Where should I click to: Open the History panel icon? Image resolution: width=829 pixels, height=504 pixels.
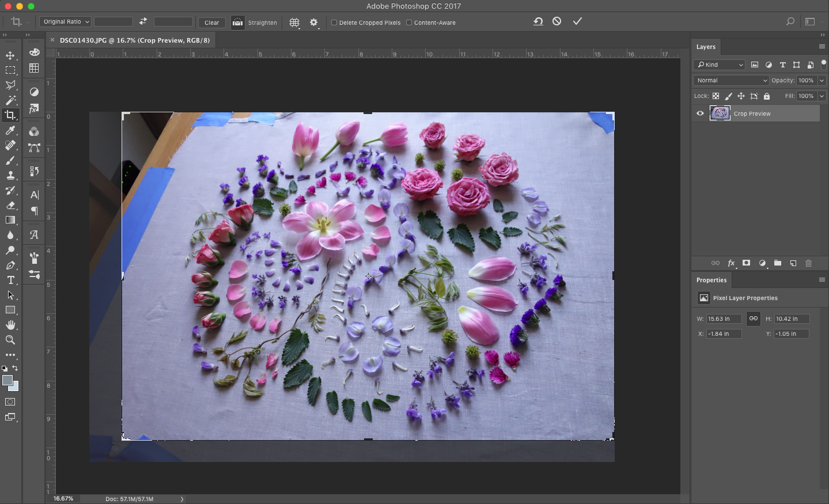34,171
